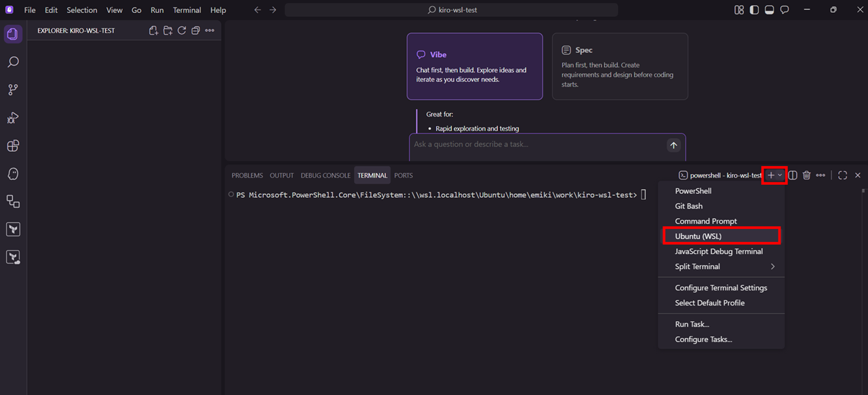The height and width of the screenshot is (395, 868).
Task: Open Source Control view
Action: coord(13,90)
